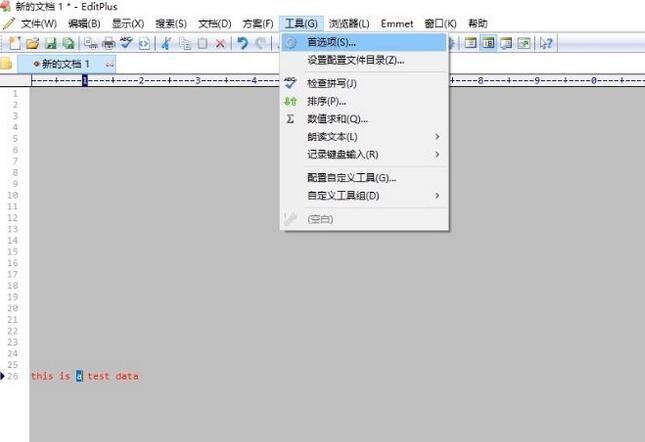Click the grey Redo arrow icon
645x442 pixels.
point(260,43)
